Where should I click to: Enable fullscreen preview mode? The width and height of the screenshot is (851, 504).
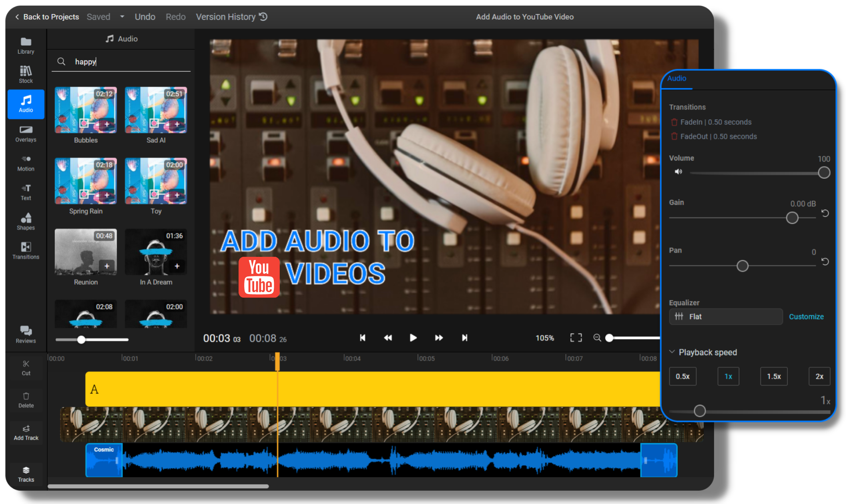pos(576,338)
